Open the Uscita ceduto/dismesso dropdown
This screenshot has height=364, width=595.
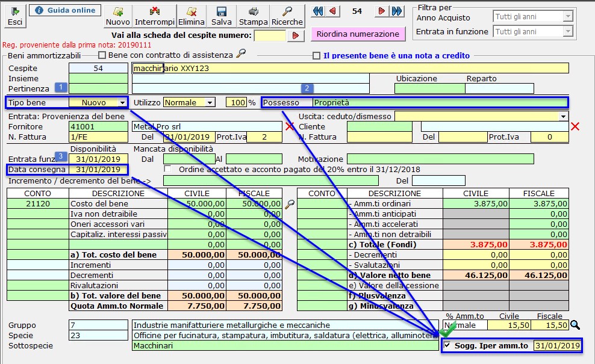tap(564, 116)
